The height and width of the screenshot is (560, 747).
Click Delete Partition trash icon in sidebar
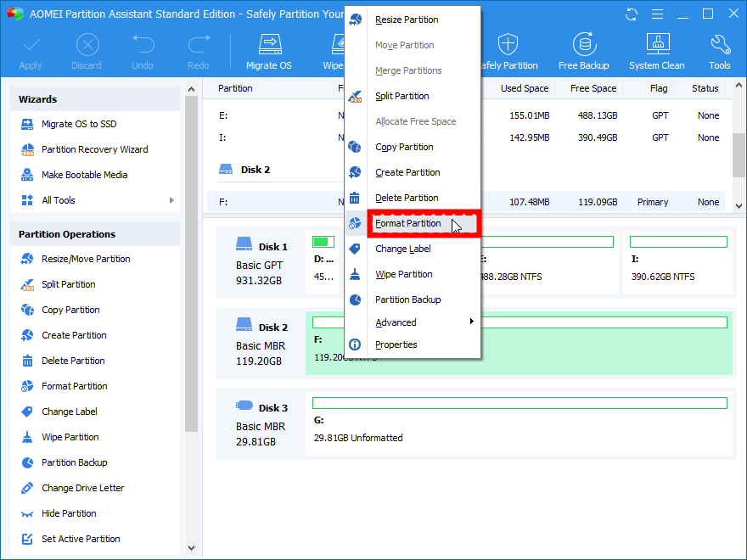(27, 361)
